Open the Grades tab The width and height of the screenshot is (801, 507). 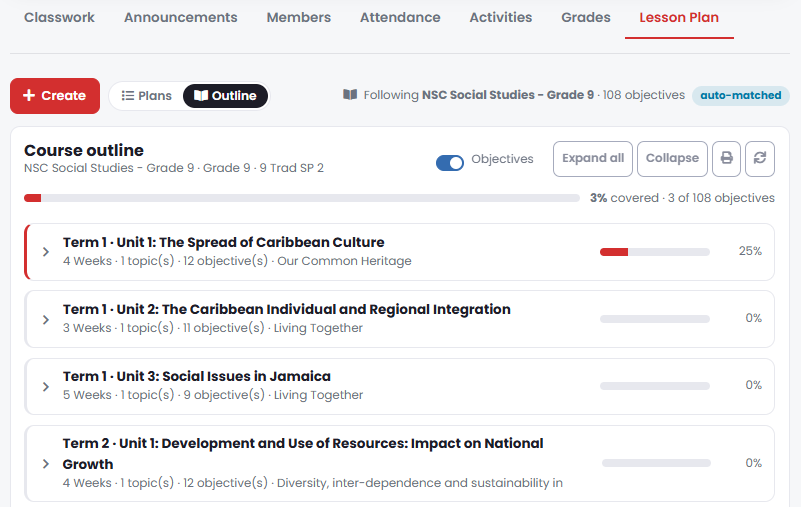pos(585,18)
